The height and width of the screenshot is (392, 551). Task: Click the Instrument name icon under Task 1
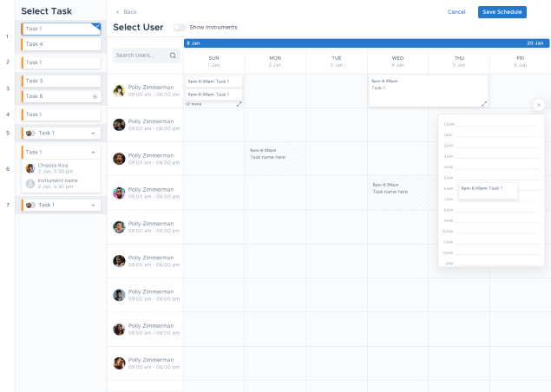[x=30, y=183]
